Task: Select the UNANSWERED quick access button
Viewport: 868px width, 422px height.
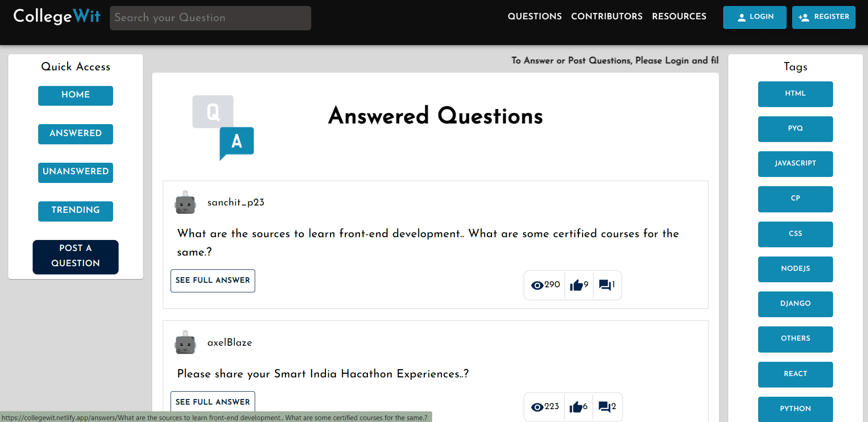Action: click(75, 173)
